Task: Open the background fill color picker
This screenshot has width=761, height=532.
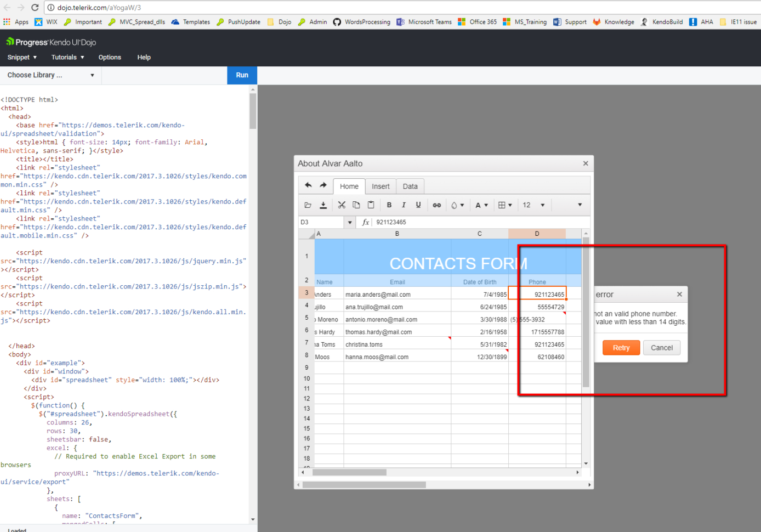Action: click(x=457, y=205)
